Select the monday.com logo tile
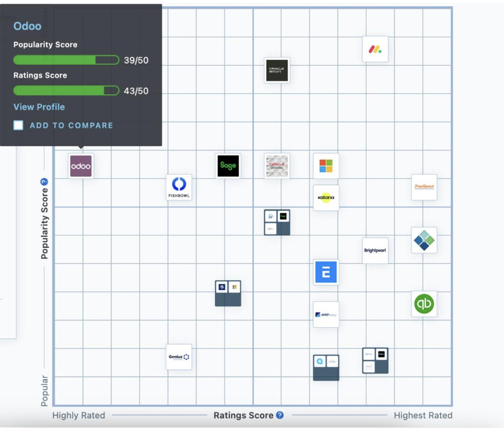 click(375, 49)
